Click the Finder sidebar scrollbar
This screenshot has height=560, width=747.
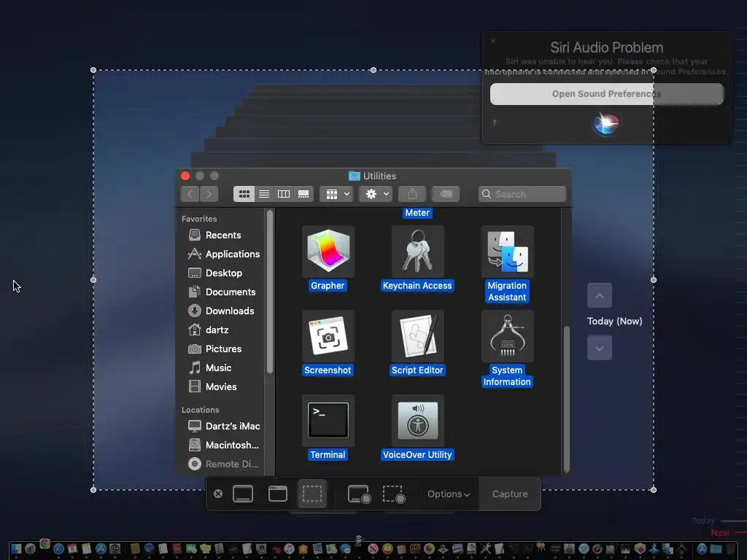click(270, 292)
